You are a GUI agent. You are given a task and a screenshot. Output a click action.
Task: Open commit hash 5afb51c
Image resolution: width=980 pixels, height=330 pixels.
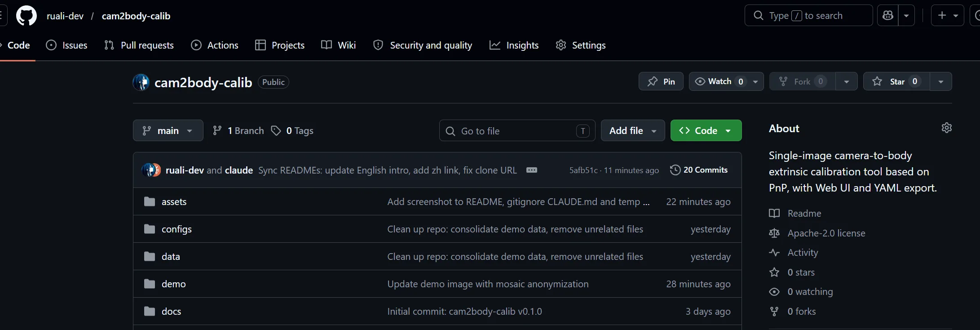point(583,170)
